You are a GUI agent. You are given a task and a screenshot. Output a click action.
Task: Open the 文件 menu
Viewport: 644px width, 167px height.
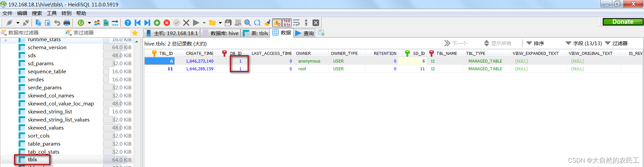[7, 13]
